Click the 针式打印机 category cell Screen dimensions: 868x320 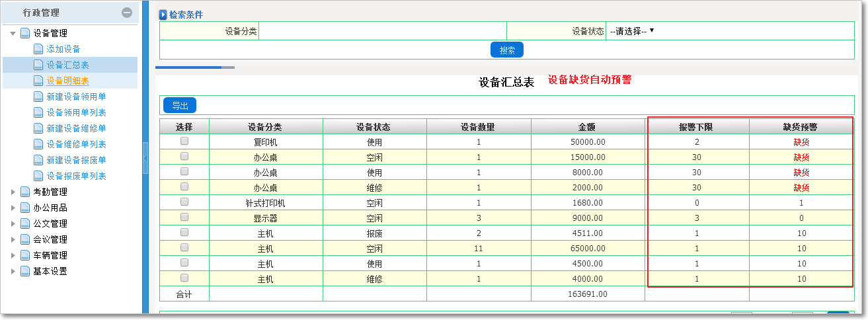[x=266, y=203]
